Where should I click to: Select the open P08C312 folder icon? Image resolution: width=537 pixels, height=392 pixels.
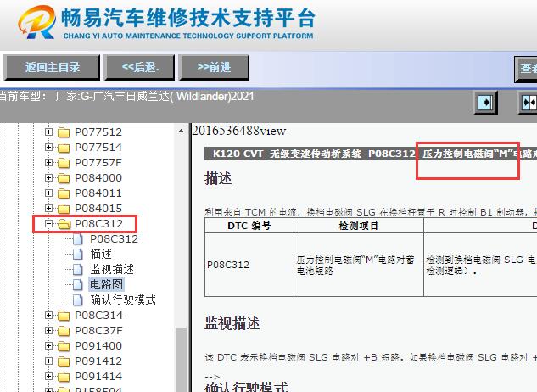tap(64, 224)
